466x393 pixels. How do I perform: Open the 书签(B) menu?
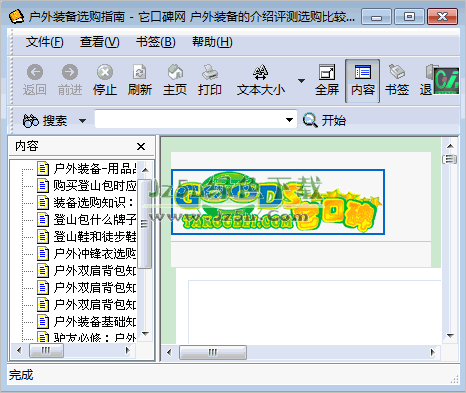coord(156,42)
